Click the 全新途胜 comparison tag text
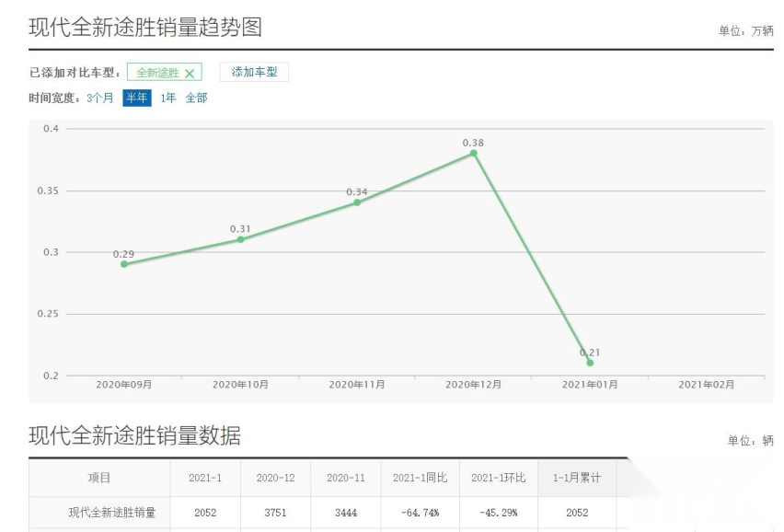The image size is (784, 532). tap(157, 73)
